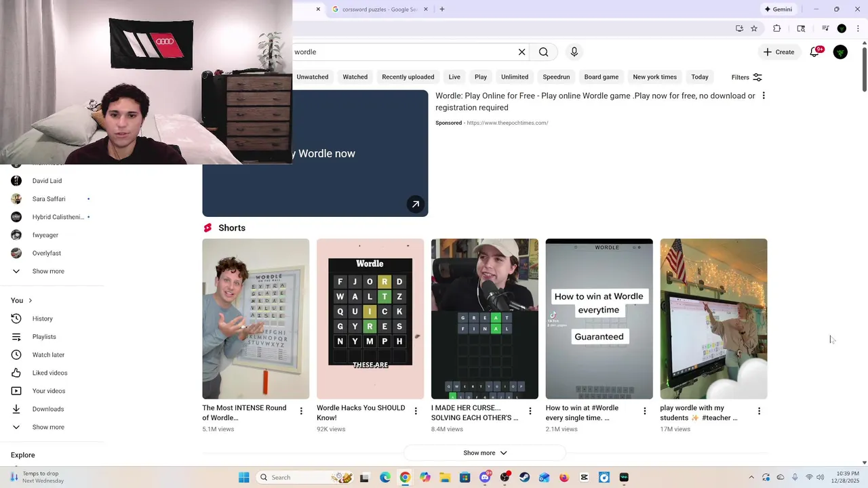
Task: Open Liked videos in the sidebar
Action: tap(50, 373)
